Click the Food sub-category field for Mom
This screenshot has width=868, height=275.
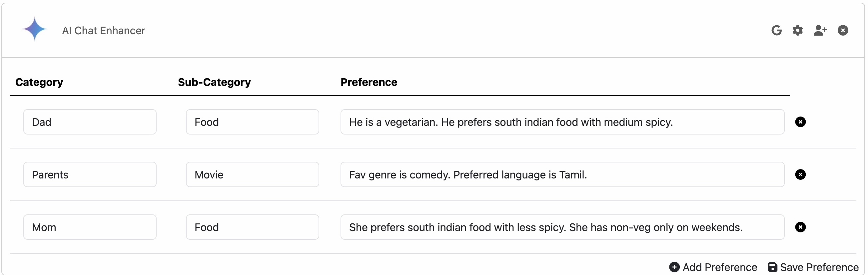[x=252, y=227]
